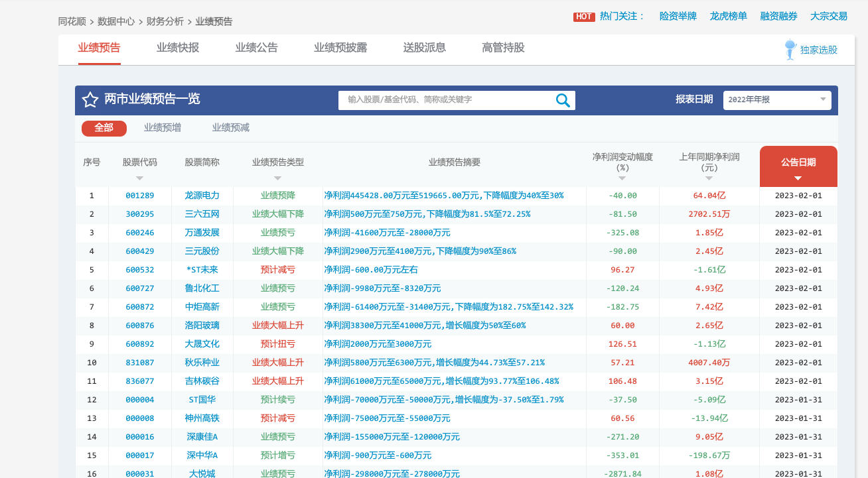The width and height of the screenshot is (868, 478).
Task: Open 中炬高新 forecast summary link
Action: 449,307
